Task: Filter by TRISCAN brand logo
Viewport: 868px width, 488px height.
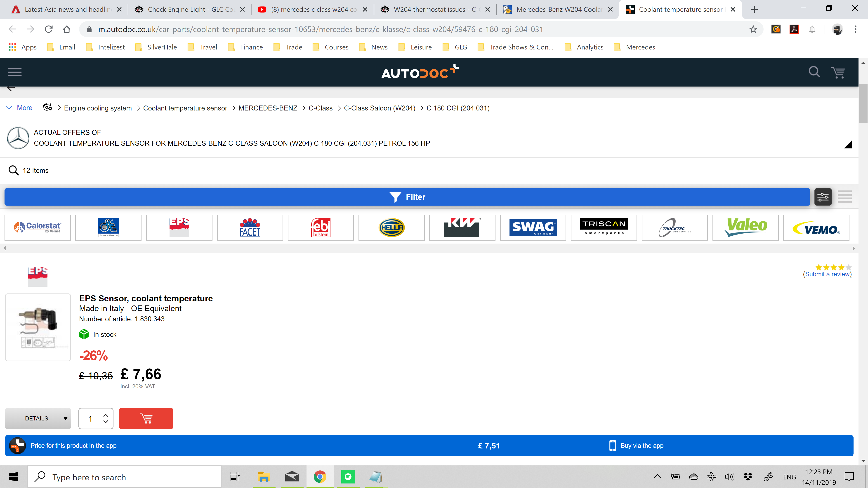Action: coord(604,228)
